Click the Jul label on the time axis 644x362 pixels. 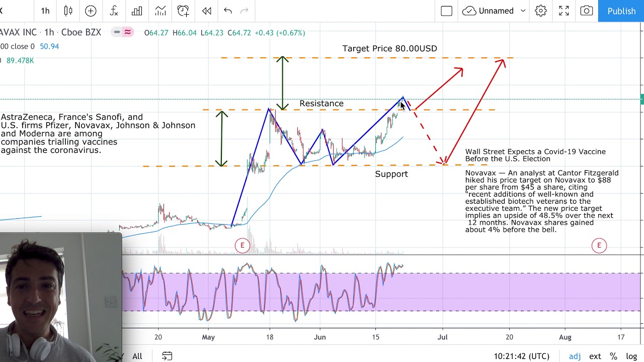(442, 337)
